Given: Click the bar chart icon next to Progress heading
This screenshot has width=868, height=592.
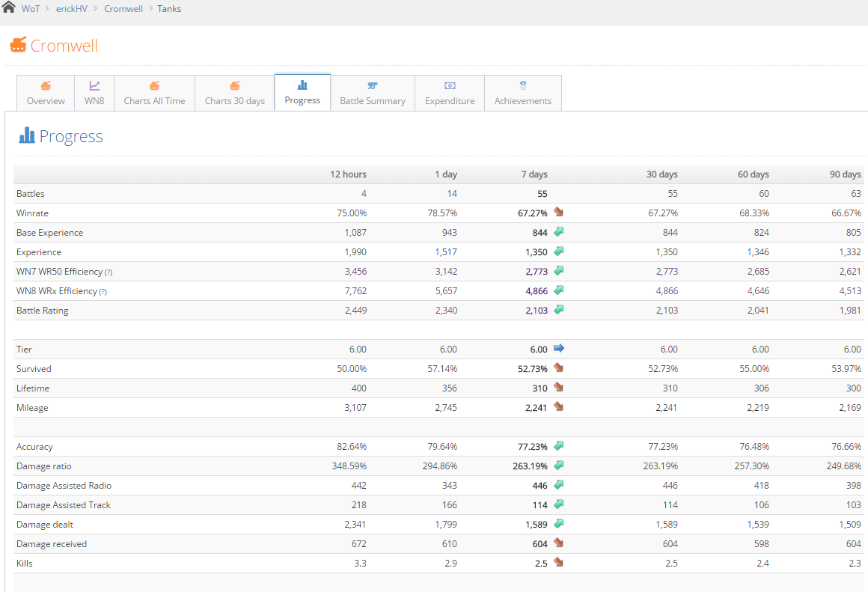Looking at the screenshot, I should click(x=27, y=135).
